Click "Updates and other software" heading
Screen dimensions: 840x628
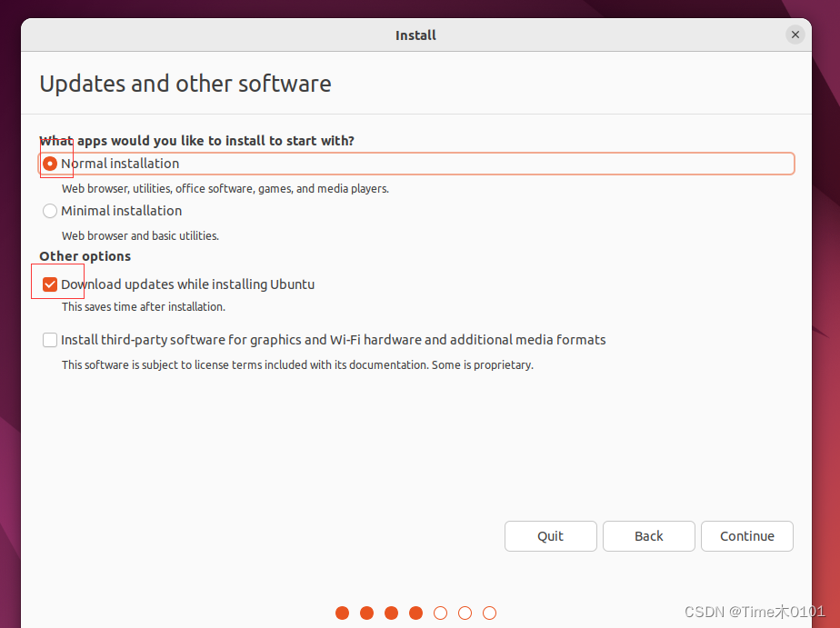185,84
